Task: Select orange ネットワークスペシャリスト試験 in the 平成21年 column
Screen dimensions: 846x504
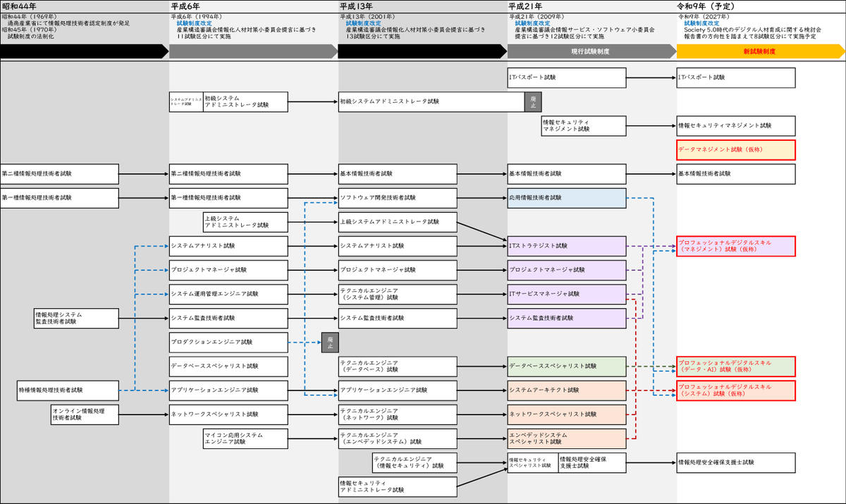Action: (x=567, y=414)
